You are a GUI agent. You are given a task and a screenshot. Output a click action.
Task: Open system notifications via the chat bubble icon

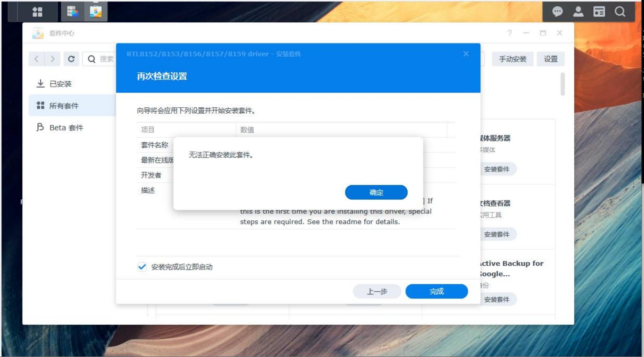point(557,12)
